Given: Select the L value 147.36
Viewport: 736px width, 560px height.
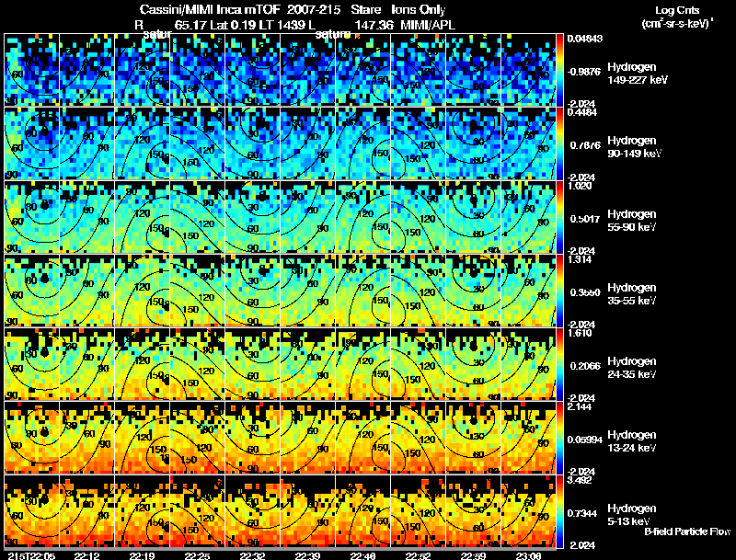Looking at the screenshot, I should tap(374, 25).
